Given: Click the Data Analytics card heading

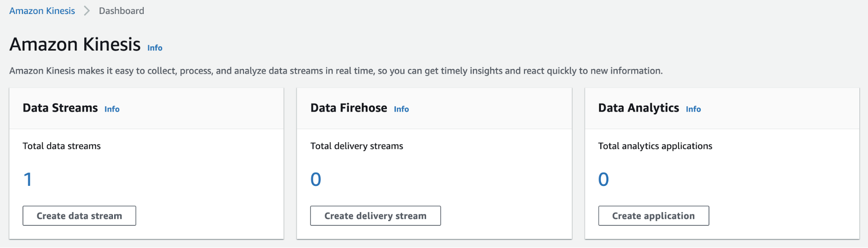Looking at the screenshot, I should point(639,108).
